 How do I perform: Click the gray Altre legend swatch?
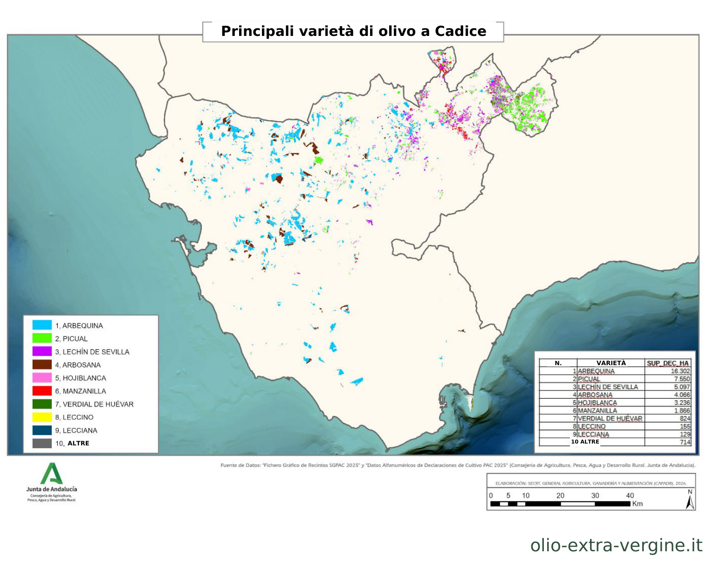point(42,443)
